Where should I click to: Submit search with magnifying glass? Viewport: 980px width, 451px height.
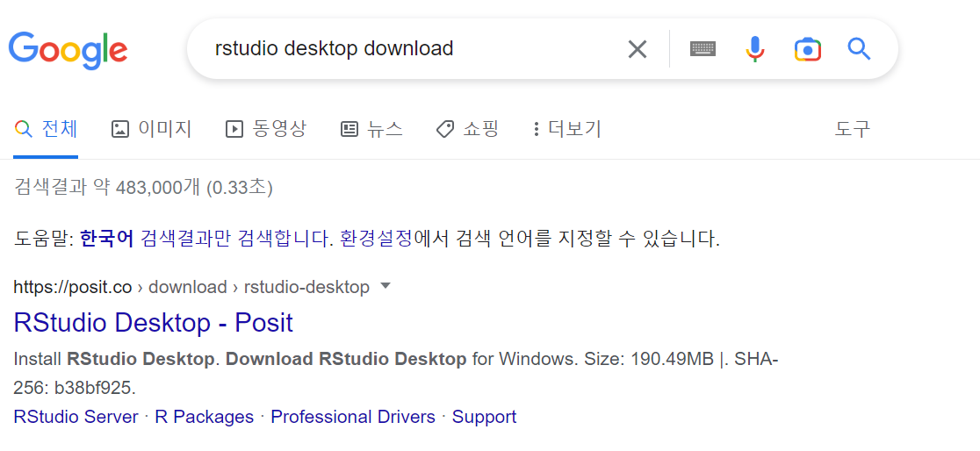[859, 49]
